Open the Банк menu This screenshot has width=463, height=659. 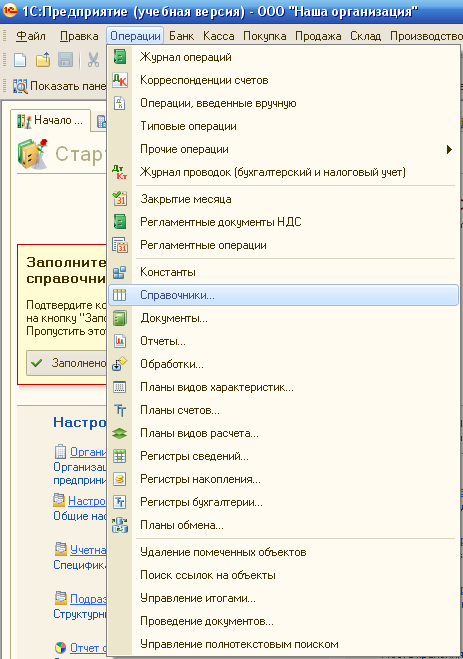[x=182, y=36]
